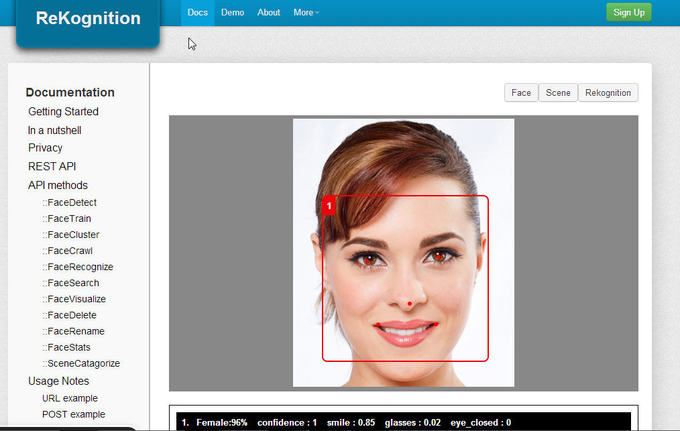
Task: Click the demo face photo
Action: [x=403, y=253]
